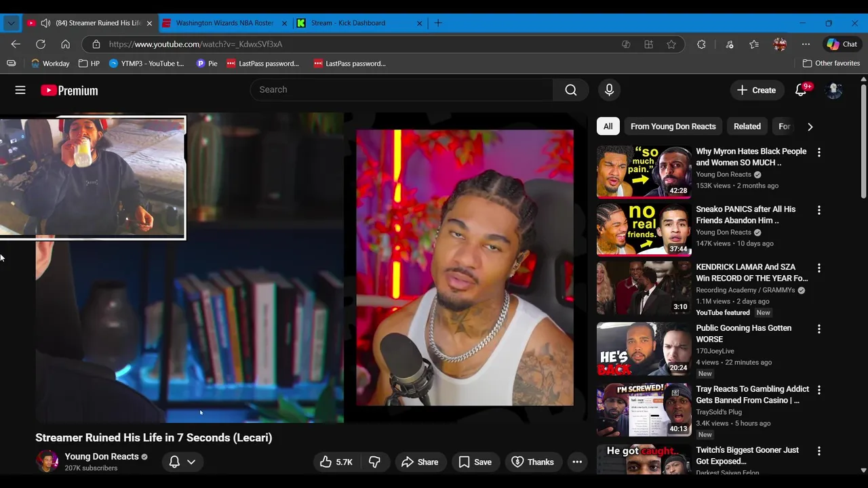Screen dimensions: 868x488
Task: Select the Related filter chip
Action: point(747,127)
